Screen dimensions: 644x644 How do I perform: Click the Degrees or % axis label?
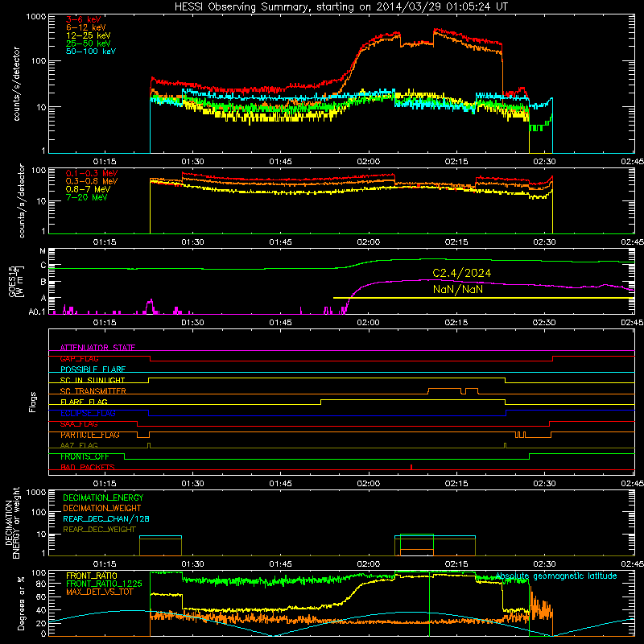coord(21,603)
